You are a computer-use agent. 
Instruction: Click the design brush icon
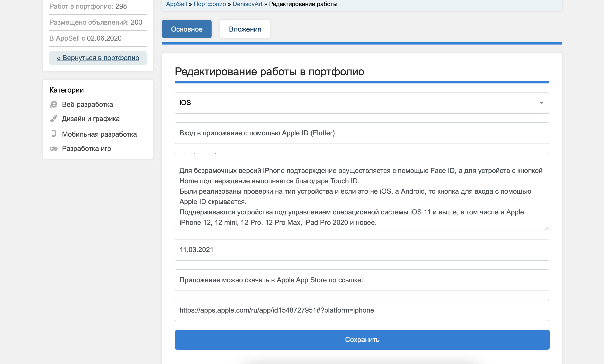coord(54,118)
